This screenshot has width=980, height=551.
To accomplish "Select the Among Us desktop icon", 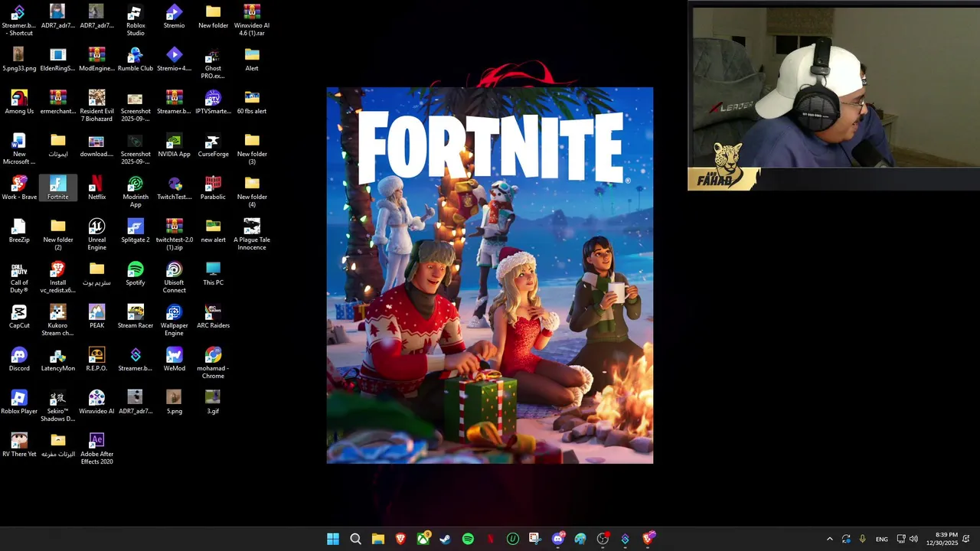I will click(x=19, y=102).
